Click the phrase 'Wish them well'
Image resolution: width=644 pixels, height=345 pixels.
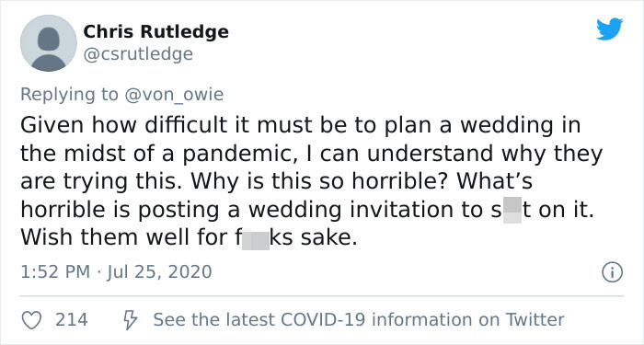(93, 237)
